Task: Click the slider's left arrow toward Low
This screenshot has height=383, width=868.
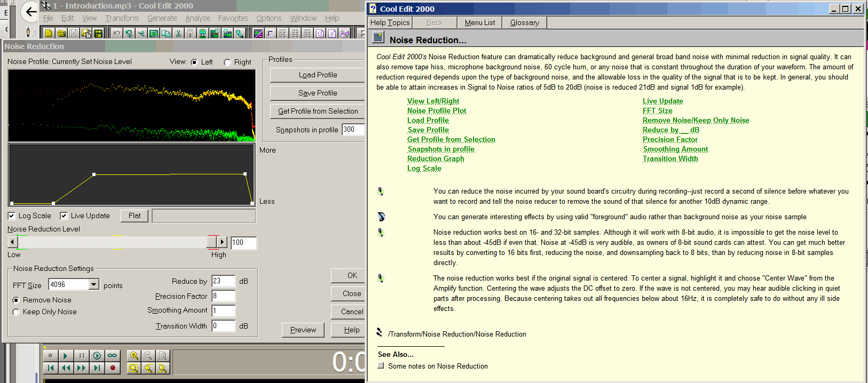Action: click(x=13, y=242)
